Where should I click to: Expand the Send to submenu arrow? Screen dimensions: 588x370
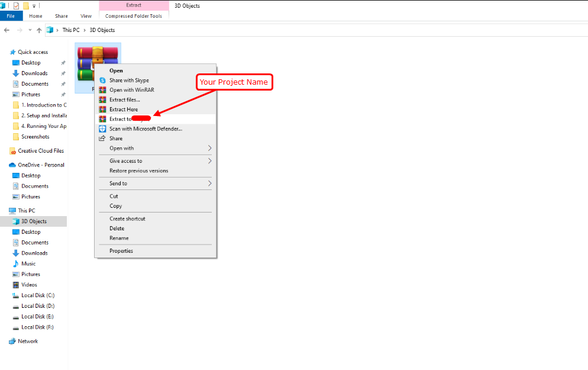tap(209, 184)
